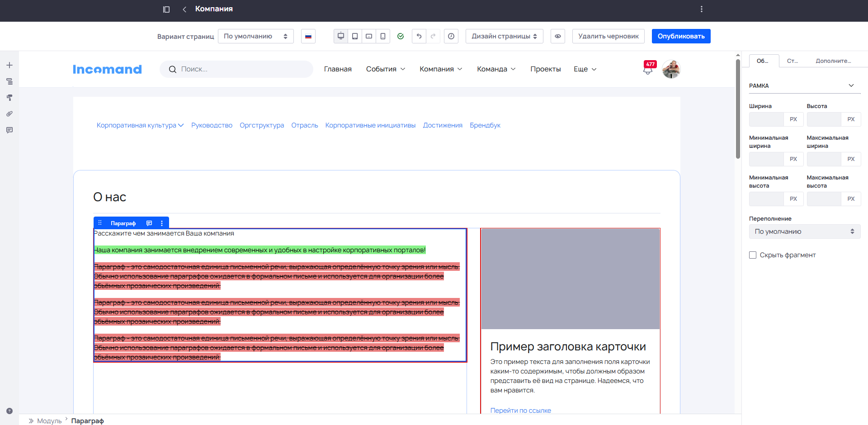Toggle page preview eye button
868x425 pixels.
tap(558, 36)
